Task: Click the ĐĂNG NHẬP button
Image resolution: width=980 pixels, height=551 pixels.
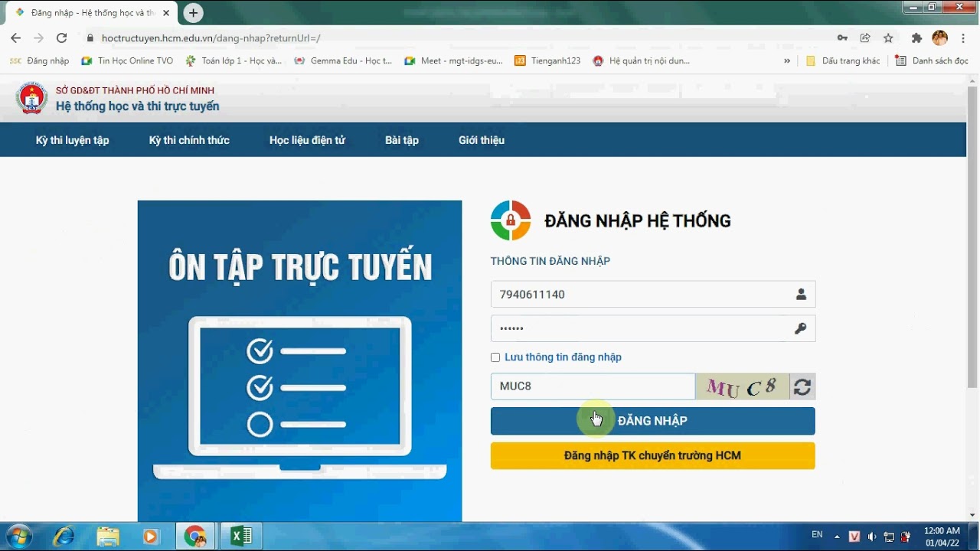Action: (652, 421)
